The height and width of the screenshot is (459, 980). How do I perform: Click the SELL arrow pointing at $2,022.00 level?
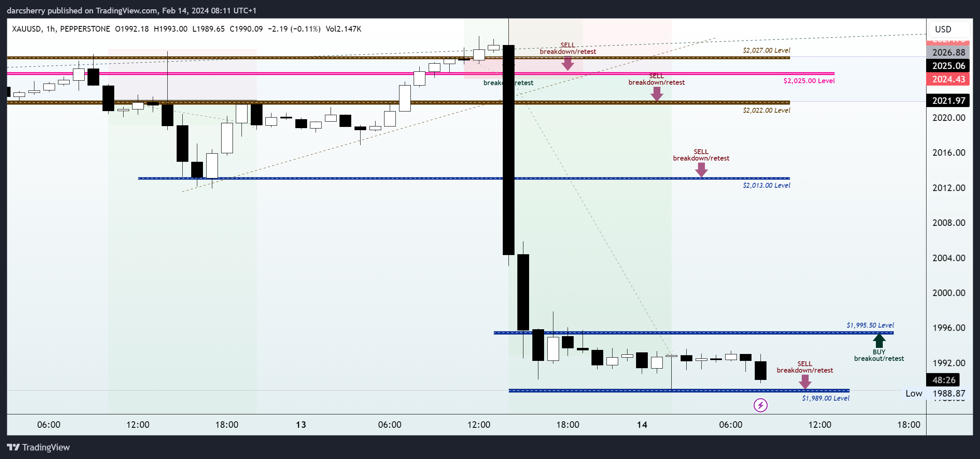(x=657, y=94)
